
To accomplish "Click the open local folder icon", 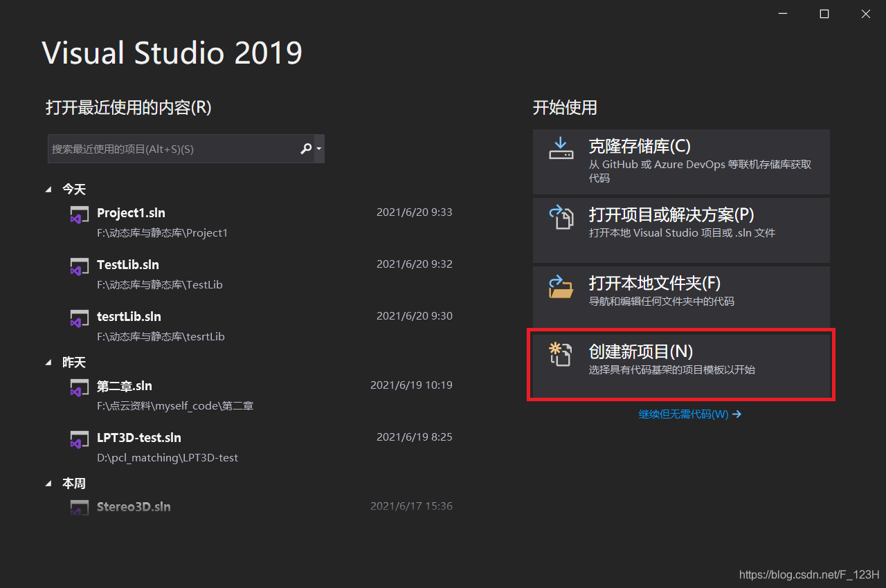I will (561, 286).
